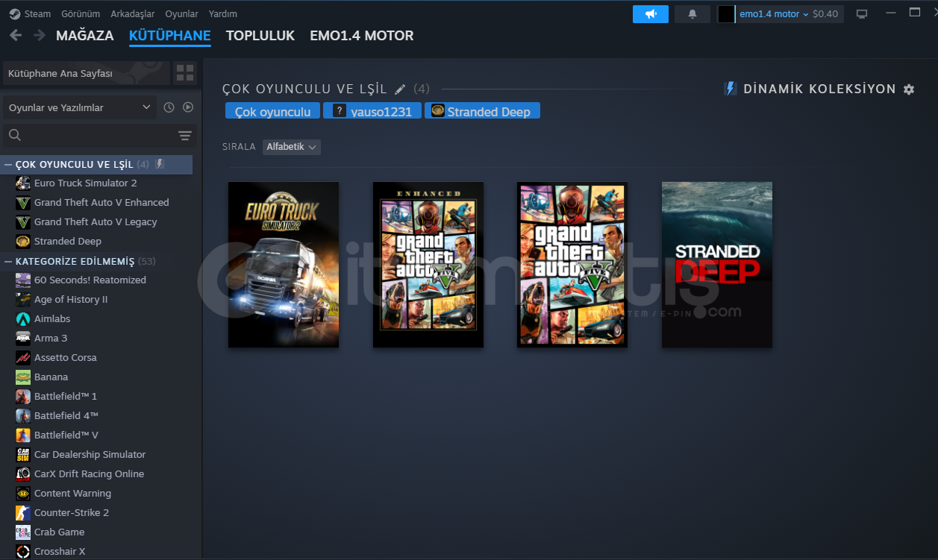Go forward with the right arrow

point(38,35)
